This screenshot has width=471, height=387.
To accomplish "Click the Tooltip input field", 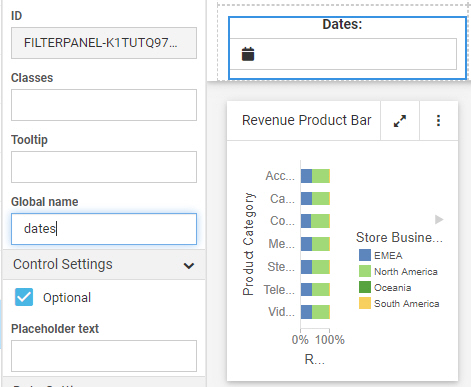I will [x=104, y=167].
